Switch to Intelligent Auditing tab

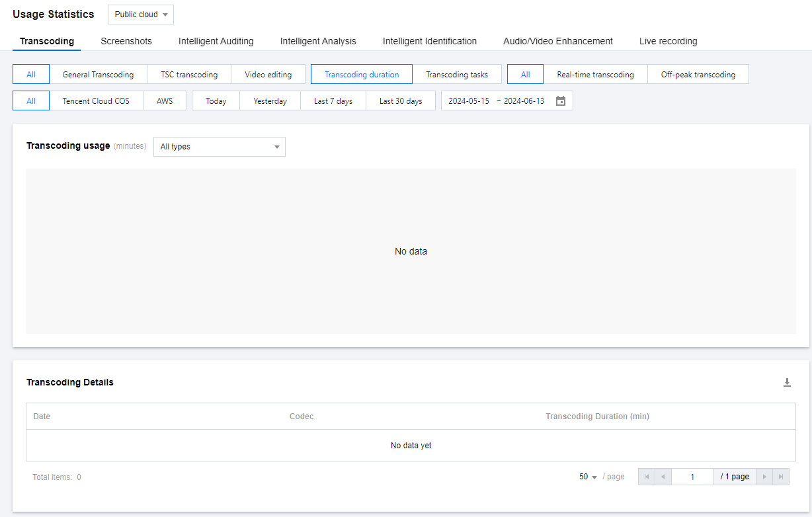[216, 41]
